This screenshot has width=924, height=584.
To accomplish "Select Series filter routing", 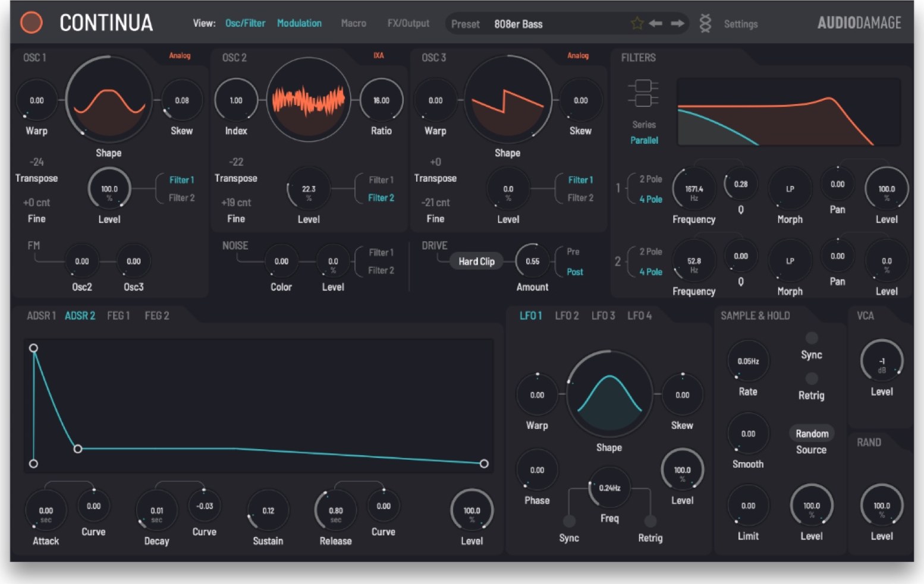I will (x=644, y=125).
